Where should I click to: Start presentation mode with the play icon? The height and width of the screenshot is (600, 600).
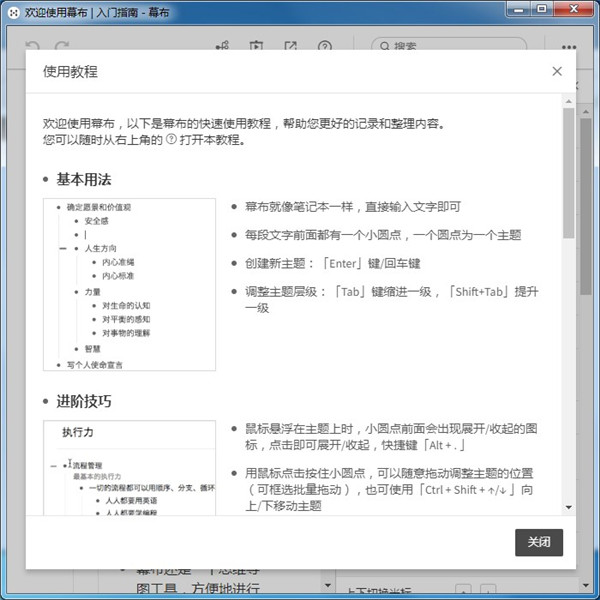point(256,46)
